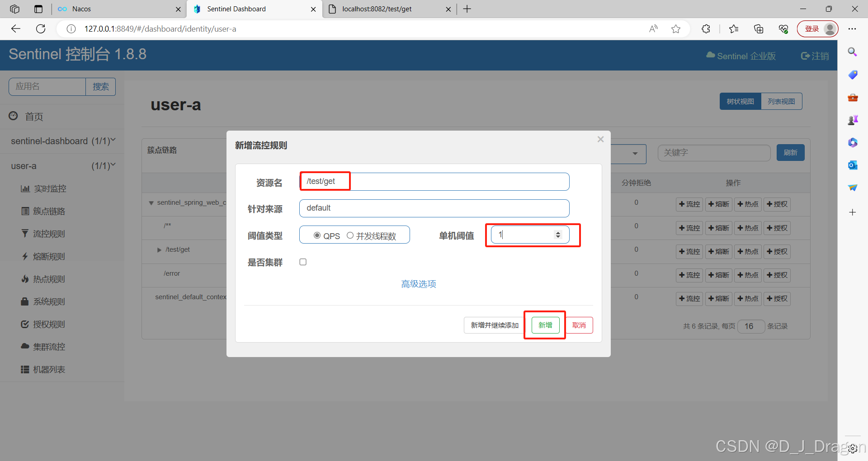The width and height of the screenshot is (868, 461).
Task: Enable the 是否集群 checkbox
Action: [303, 262]
